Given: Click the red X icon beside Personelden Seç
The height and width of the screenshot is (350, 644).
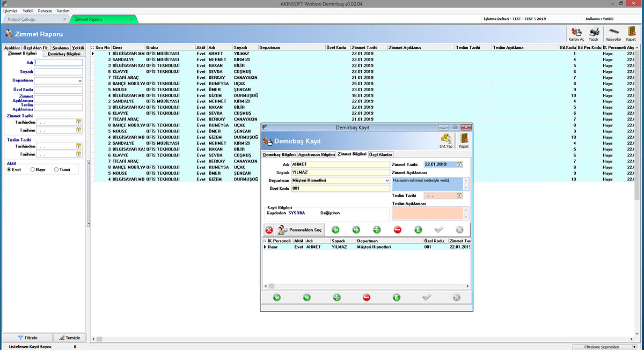Looking at the screenshot, I should [269, 230].
